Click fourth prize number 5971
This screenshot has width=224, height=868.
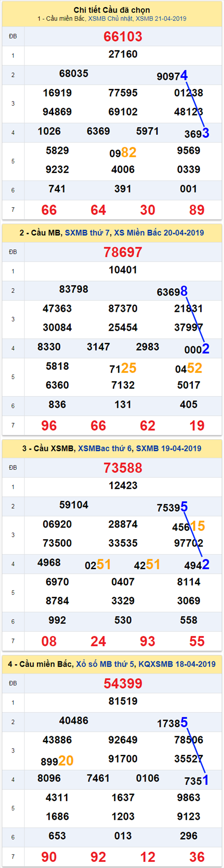coord(147,131)
